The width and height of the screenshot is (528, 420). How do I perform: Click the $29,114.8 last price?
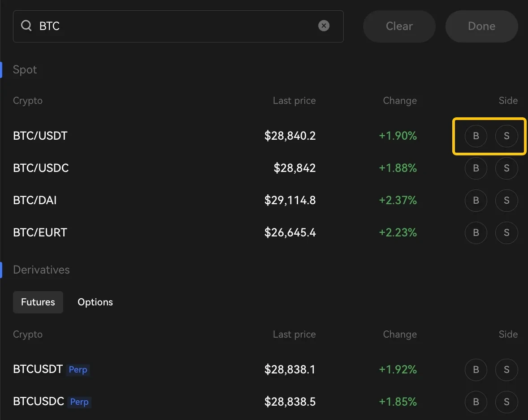[x=290, y=201]
